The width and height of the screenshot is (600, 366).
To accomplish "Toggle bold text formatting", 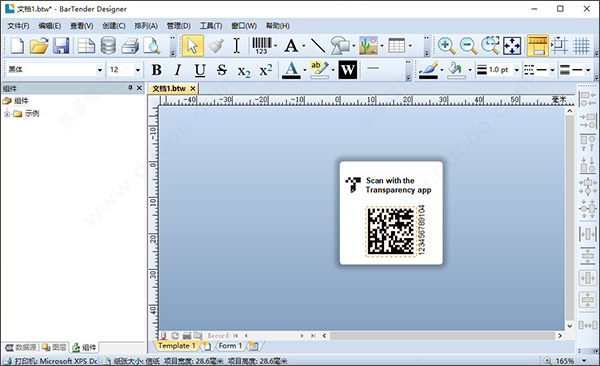I will pos(156,70).
